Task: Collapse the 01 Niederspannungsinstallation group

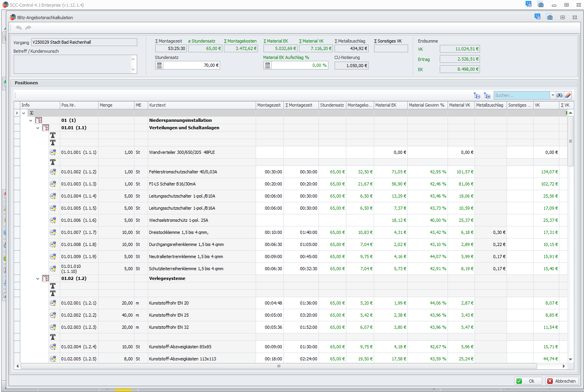Action: pos(31,121)
